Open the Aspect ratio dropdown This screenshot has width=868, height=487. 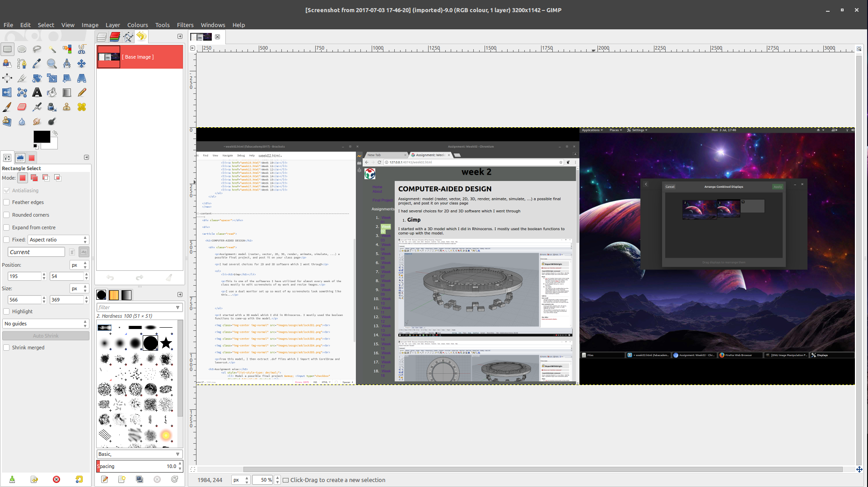[58, 240]
